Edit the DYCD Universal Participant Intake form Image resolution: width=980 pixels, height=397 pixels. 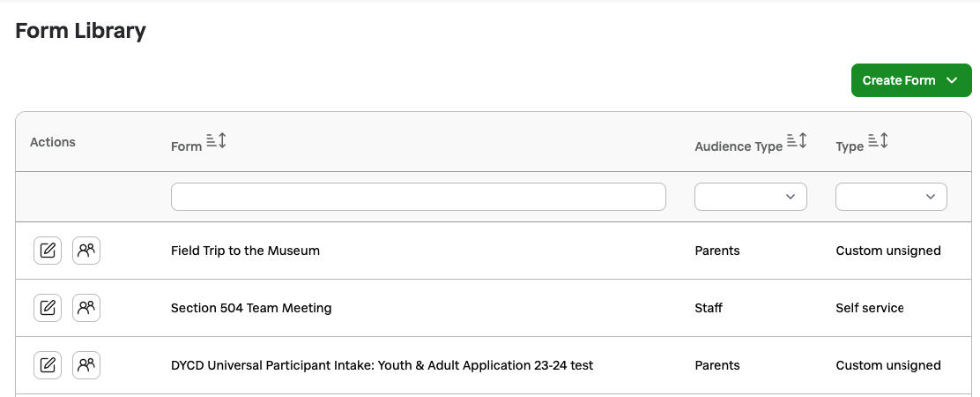pos(48,365)
